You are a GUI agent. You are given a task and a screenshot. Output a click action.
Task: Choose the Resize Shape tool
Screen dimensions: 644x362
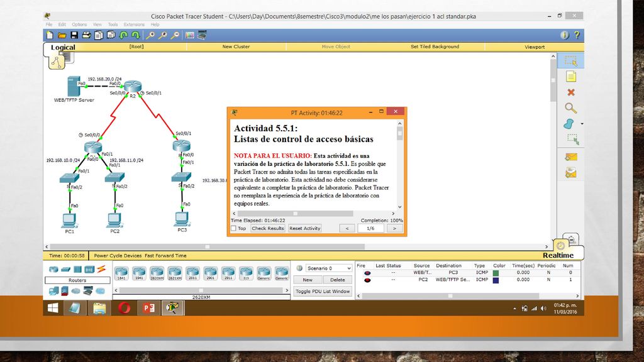[572, 140]
